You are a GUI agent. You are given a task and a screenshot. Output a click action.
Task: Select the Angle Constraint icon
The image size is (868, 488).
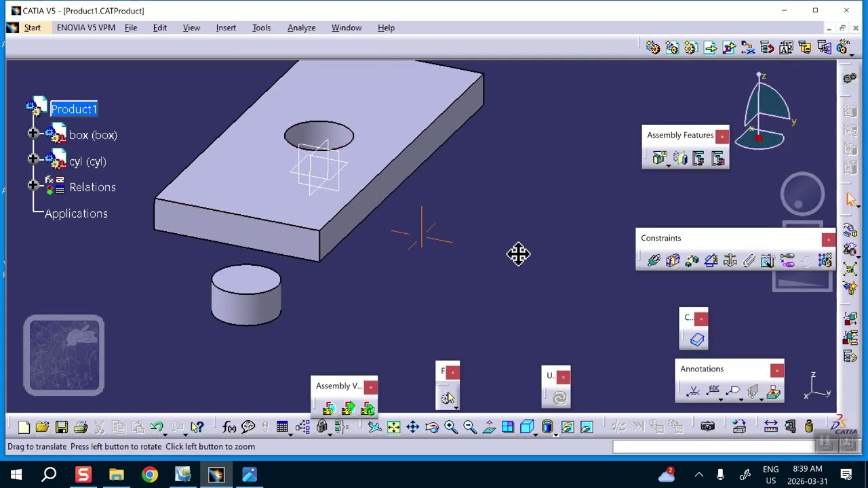pos(711,261)
